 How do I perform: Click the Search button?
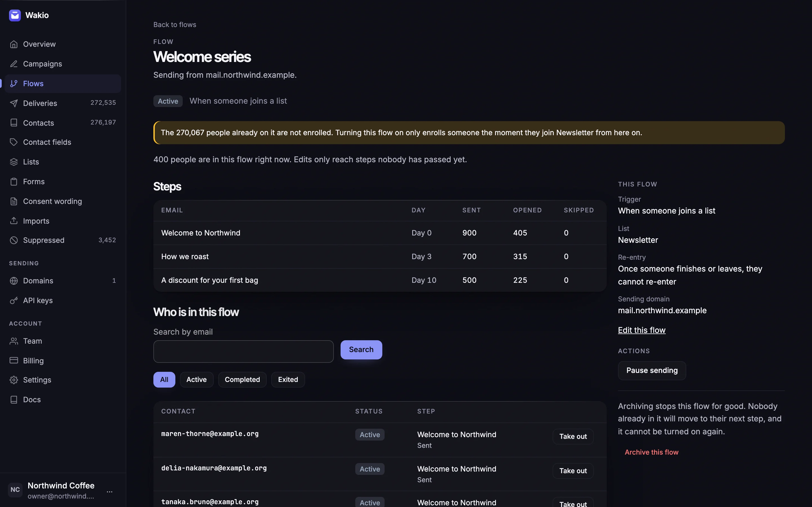tap(361, 350)
